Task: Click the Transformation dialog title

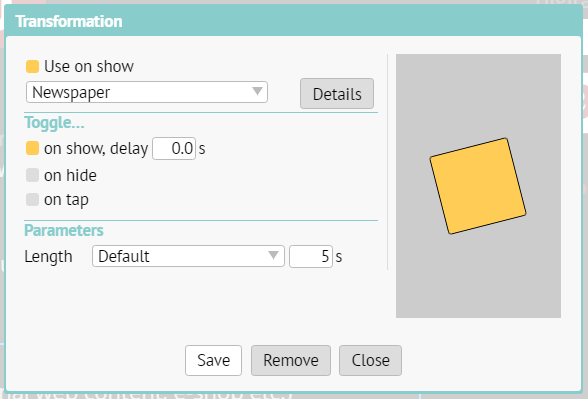Action: (69, 21)
